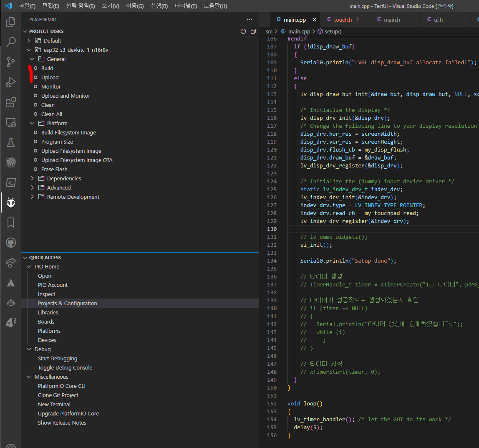Screen dimensions: 479x448
Task: Collapse the esp32-s3-devkitc-1-n16r8v node
Action: point(29,50)
